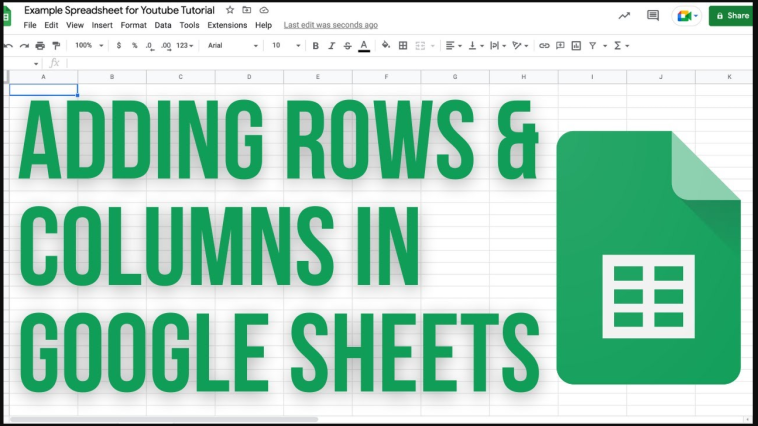
Task: Open text rotation dropdown
Action: [520, 45]
